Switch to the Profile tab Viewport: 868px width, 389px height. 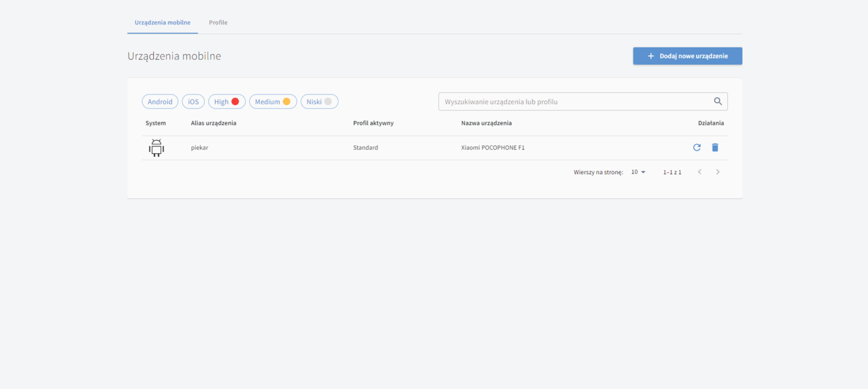[x=218, y=23]
